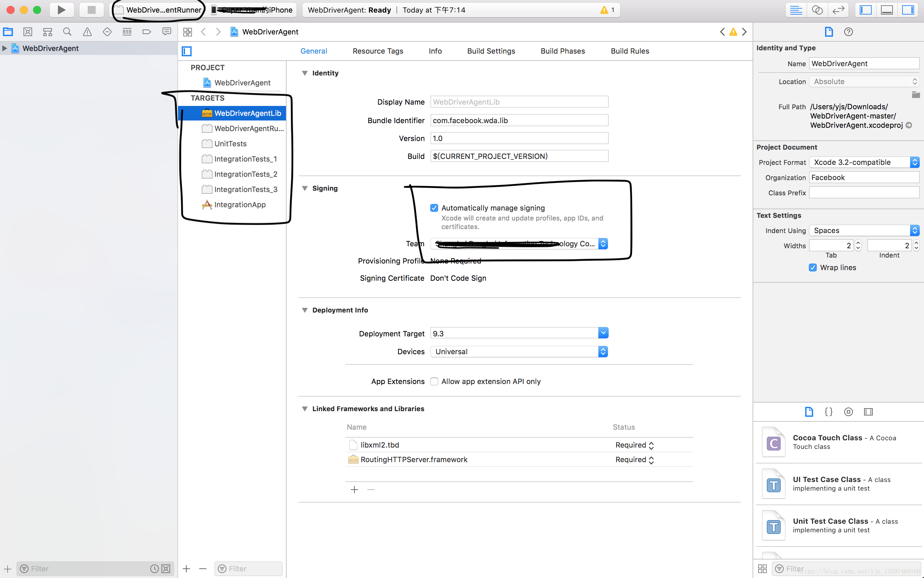The height and width of the screenshot is (578, 924).
Task: Show the Quick Help inspector icon
Action: click(848, 32)
